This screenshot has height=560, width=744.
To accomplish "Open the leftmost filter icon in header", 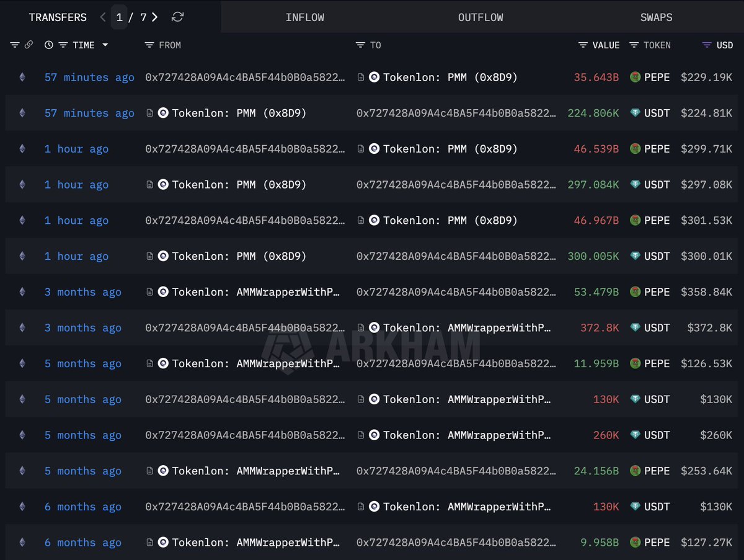I will coord(15,45).
